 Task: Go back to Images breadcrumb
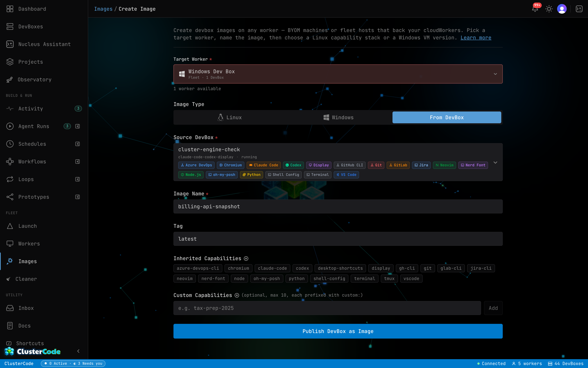(103, 9)
